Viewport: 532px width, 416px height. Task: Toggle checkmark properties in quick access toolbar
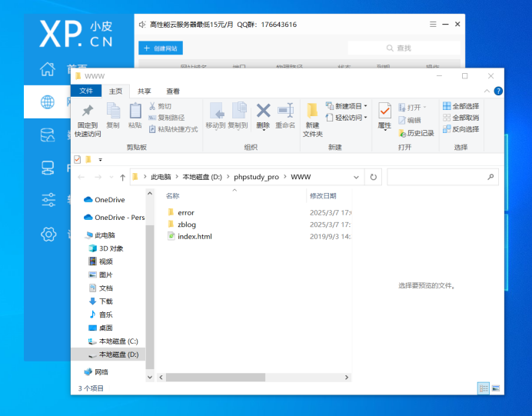tap(78, 159)
